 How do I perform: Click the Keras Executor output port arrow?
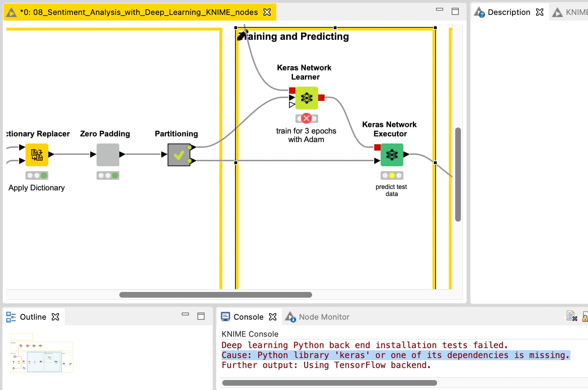pos(407,154)
